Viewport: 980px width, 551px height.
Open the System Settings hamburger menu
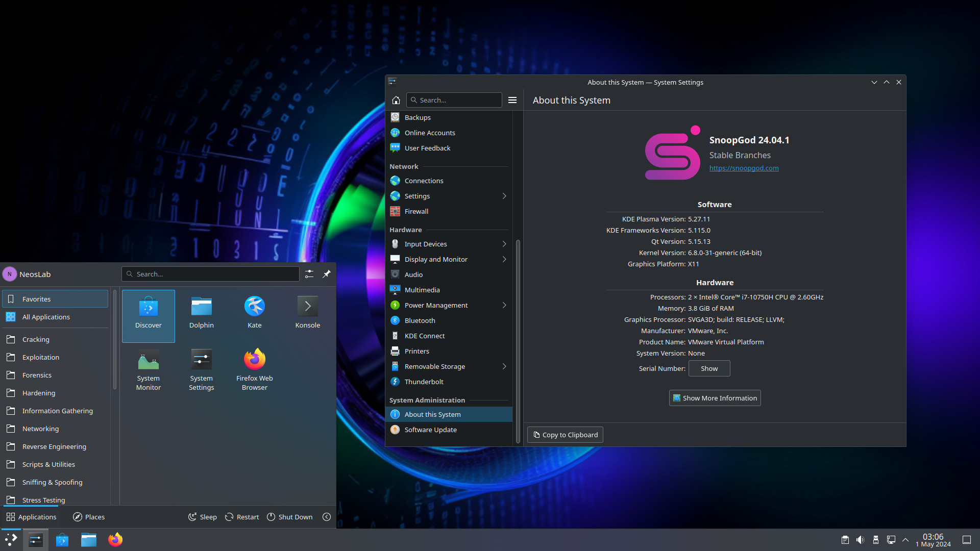click(x=512, y=100)
